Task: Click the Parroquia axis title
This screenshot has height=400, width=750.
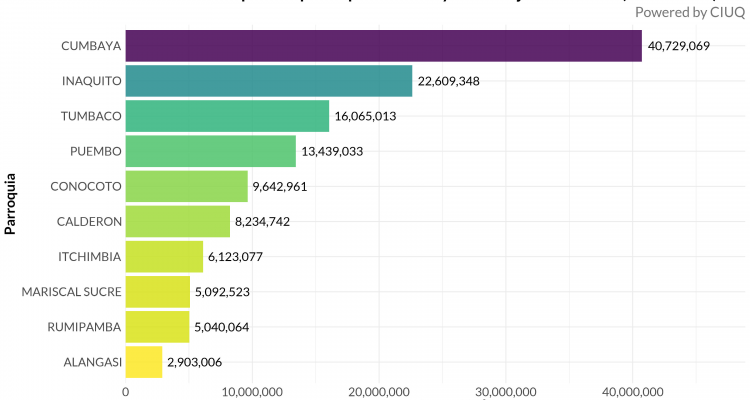Action: tap(11, 203)
